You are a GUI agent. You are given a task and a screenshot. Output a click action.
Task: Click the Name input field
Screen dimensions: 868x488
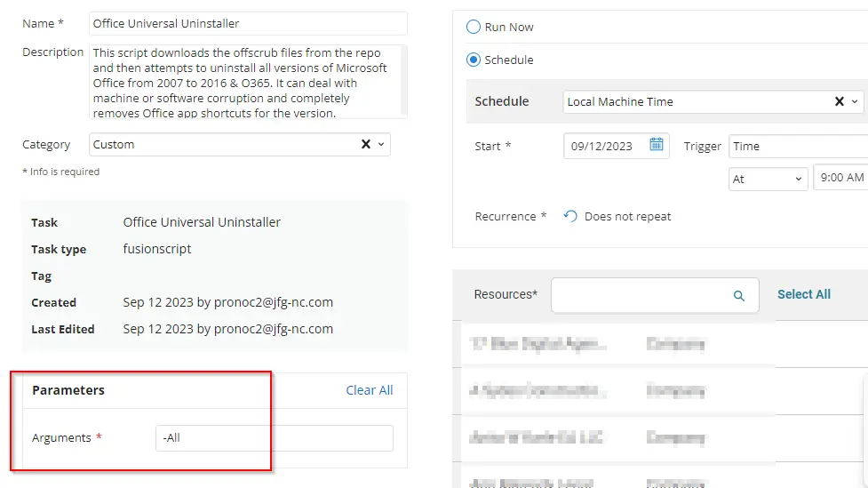248,23
